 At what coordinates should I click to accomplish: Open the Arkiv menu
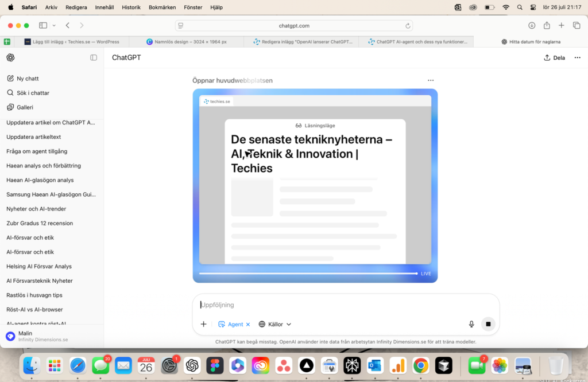tap(51, 7)
